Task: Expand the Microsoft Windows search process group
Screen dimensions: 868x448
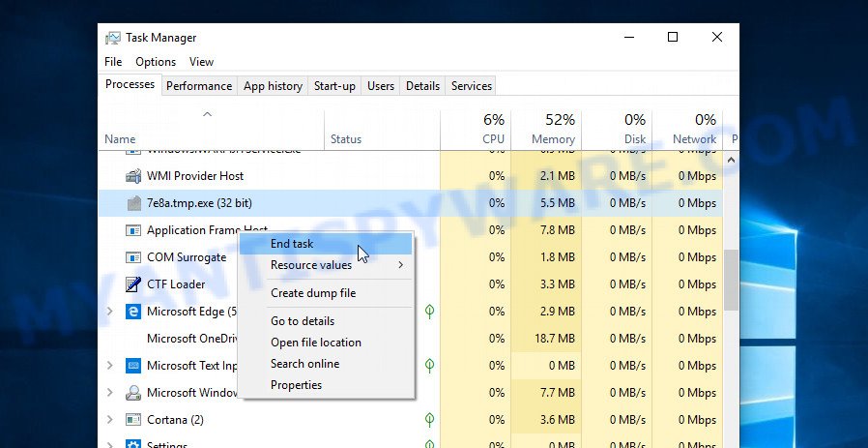Action: (x=109, y=393)
